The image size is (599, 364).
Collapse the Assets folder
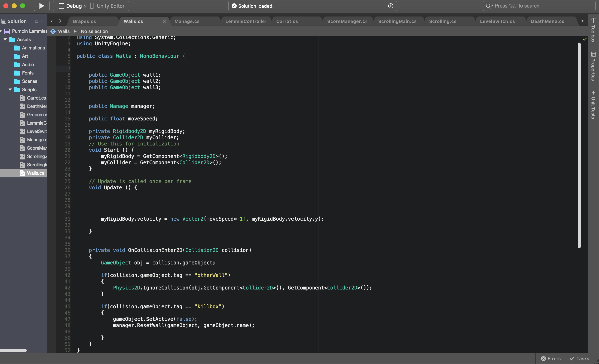pos(5,39)
